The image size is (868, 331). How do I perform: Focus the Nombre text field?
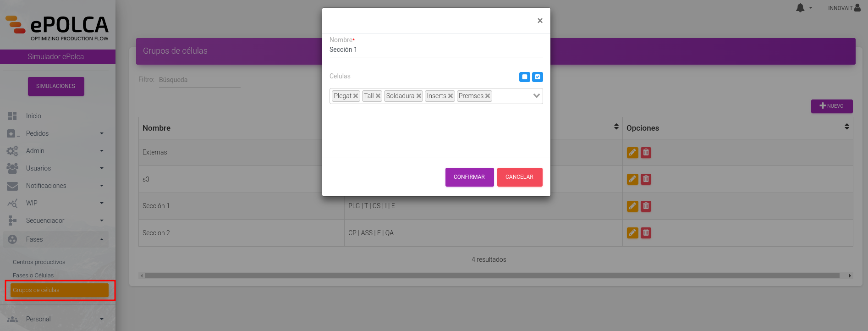pos(436,50)
